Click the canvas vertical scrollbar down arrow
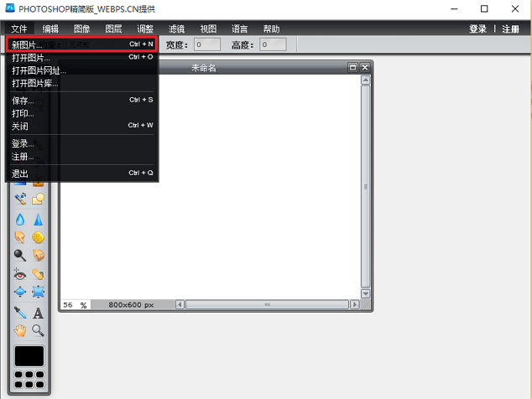The width and height of the screenshot is (532, 399). (x=365, y=293)
